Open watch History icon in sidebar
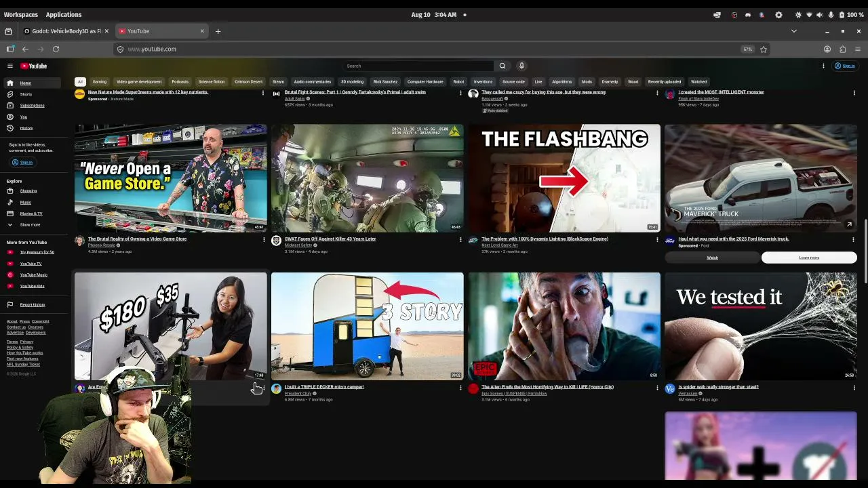Viewport: 868px width, 488px height. [x=10, y=128]
